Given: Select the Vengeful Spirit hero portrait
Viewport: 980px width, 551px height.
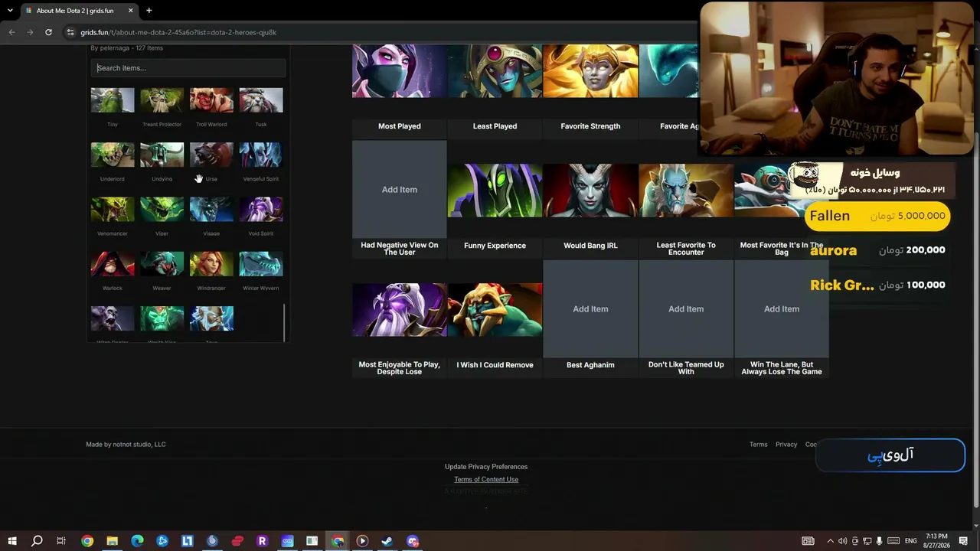Looking at the screenshot, I should tap(261, 155).
